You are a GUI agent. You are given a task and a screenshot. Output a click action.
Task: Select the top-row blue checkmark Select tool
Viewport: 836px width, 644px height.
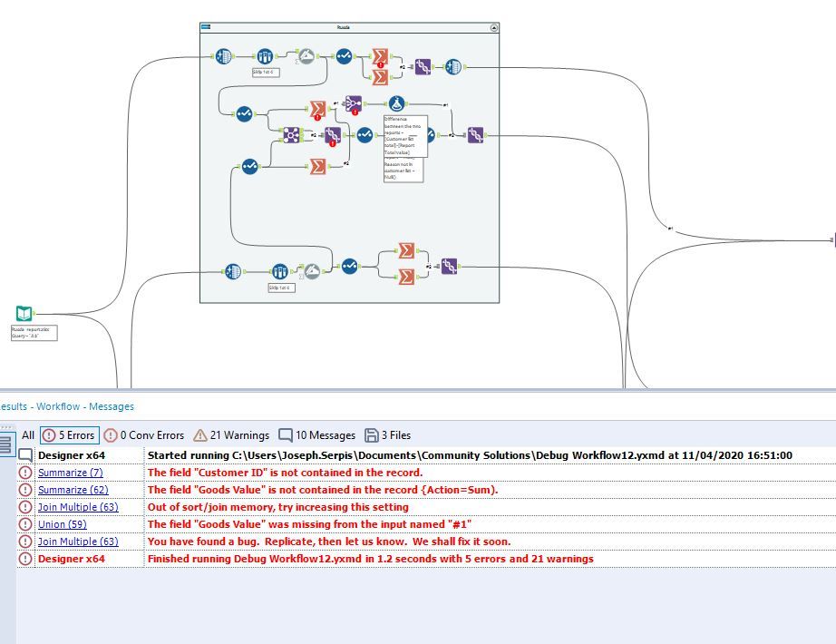pyautogui.click(x=344, y=56)
